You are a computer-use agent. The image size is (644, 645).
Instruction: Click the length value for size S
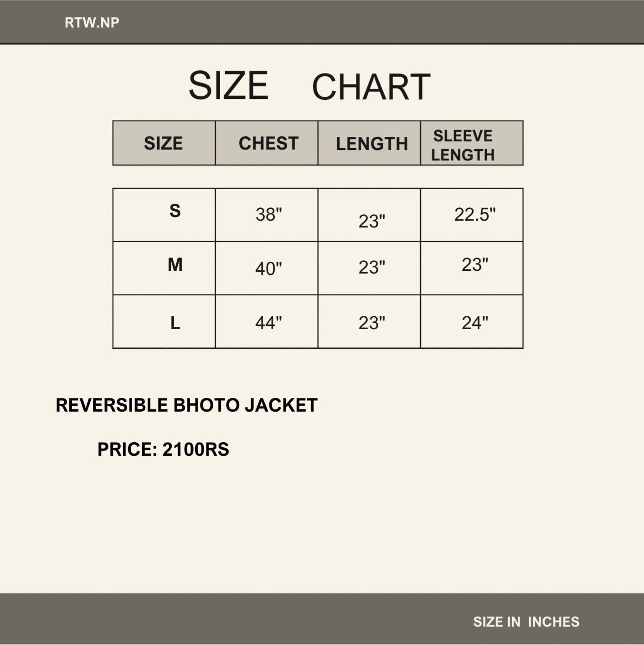371,221
